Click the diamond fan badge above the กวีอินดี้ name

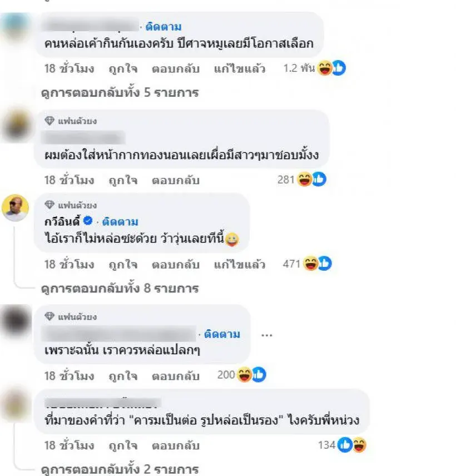point(49,205)
